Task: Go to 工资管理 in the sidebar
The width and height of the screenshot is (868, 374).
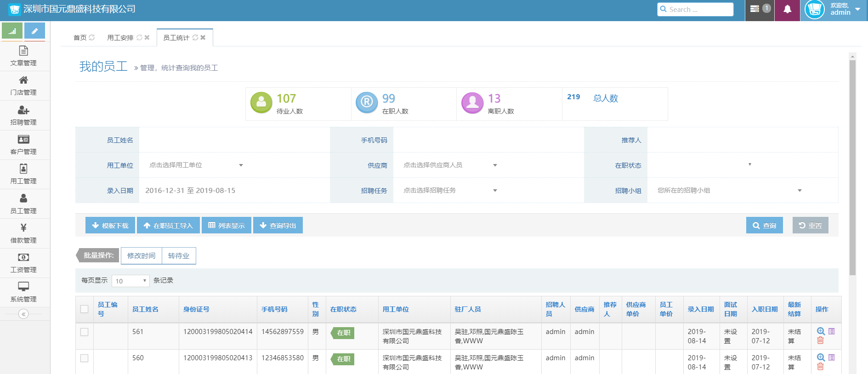Action: pyautogui.click(x=23, y=263)
